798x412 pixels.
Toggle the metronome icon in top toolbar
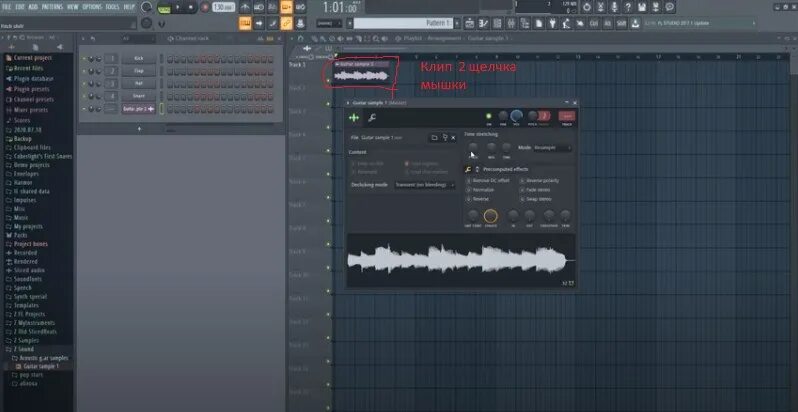click(245, 7)
